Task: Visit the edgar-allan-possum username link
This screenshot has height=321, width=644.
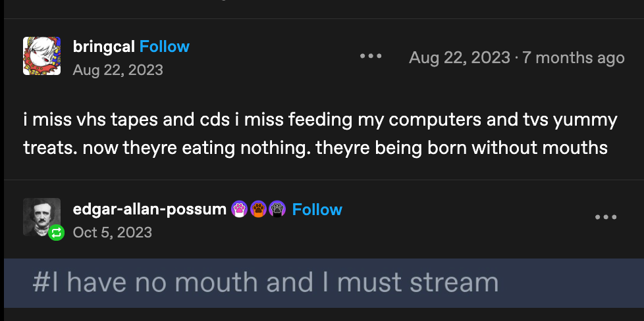Action: pos(149,210)
